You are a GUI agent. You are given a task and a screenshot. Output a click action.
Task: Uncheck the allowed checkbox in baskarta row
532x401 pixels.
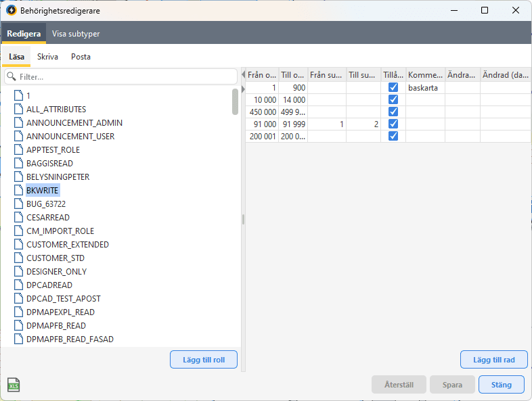point(393,88)
